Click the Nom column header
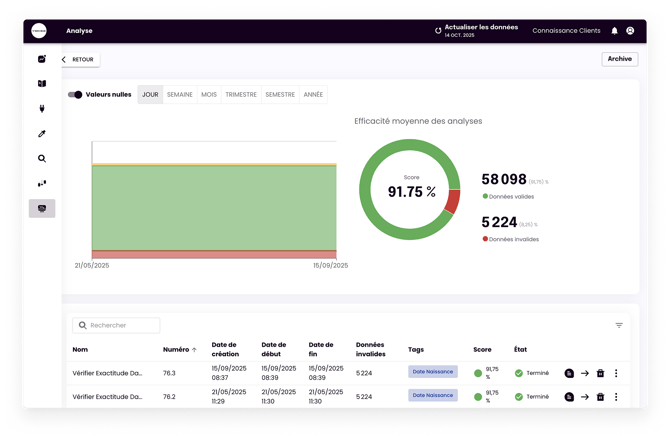 80,350
